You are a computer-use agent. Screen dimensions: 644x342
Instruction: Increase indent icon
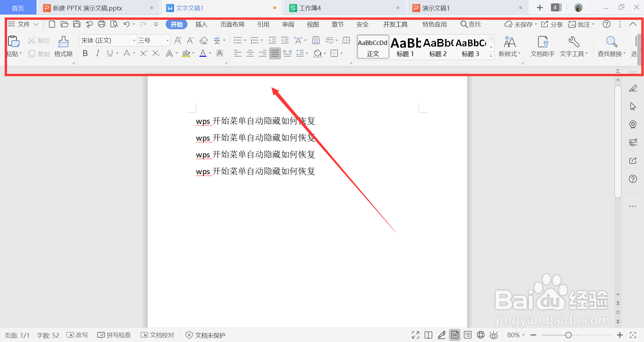285,41
